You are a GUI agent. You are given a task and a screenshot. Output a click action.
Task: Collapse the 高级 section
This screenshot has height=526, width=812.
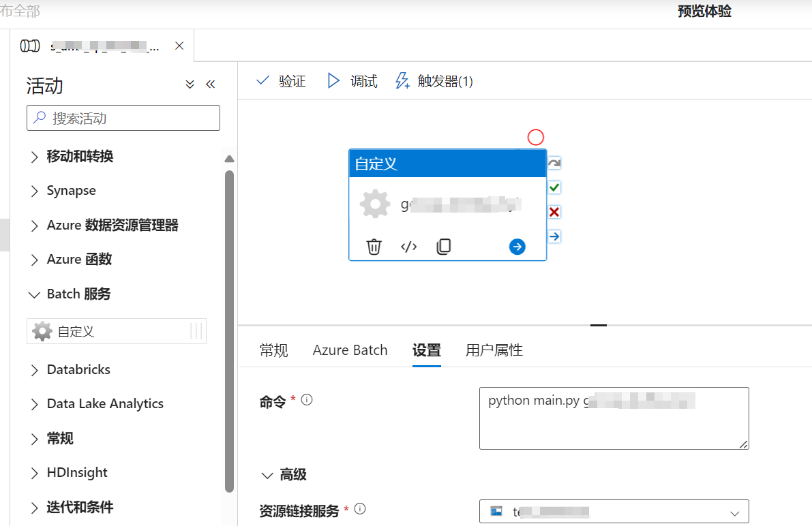[267, 476]
